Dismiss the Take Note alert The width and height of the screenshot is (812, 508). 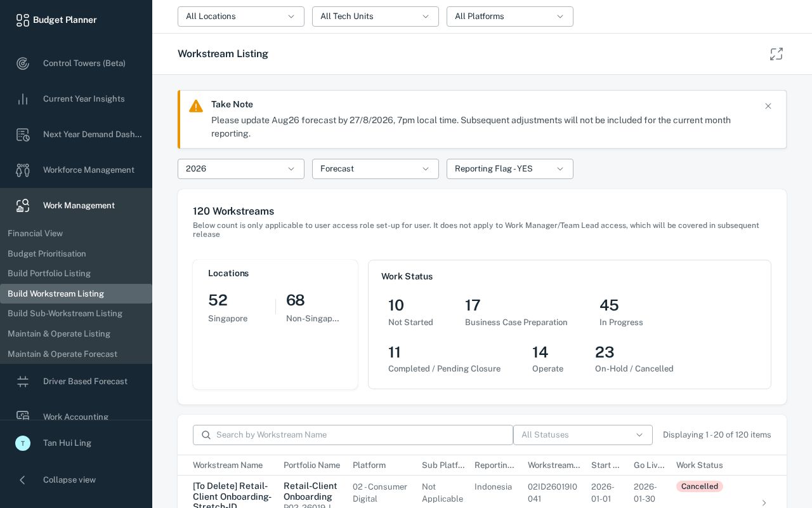[768, 106]
